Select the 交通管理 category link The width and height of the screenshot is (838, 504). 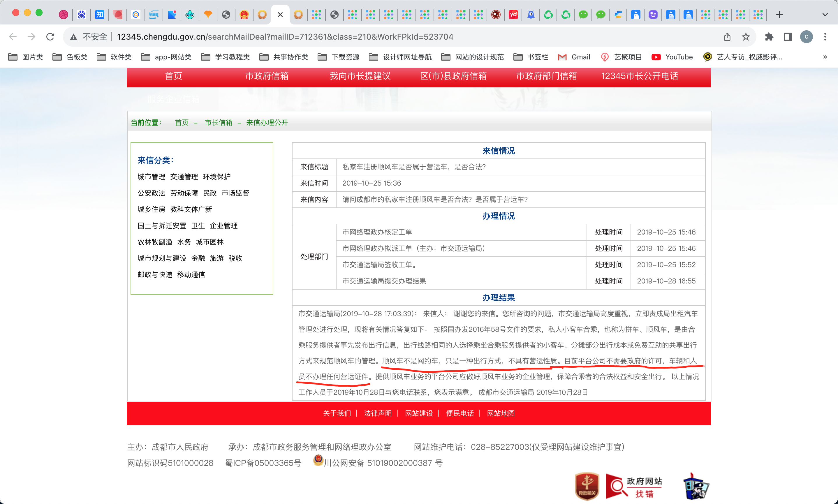184,177
